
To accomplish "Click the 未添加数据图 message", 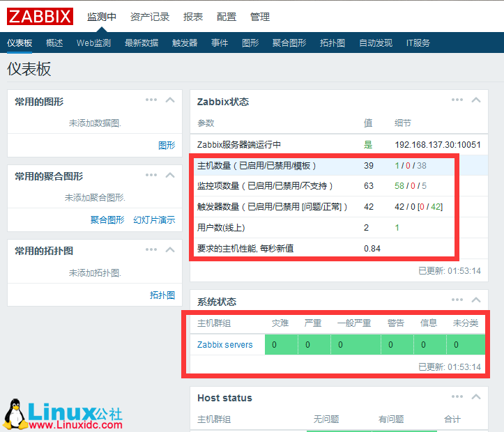I will coord(95,123).
